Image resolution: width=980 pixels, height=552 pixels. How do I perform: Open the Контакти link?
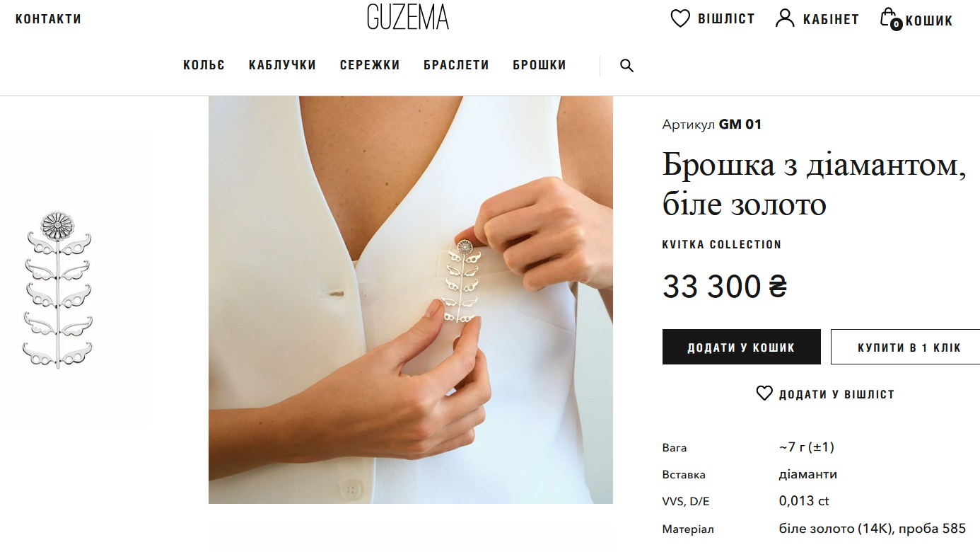pyautogui.click(x=49, y=19)
